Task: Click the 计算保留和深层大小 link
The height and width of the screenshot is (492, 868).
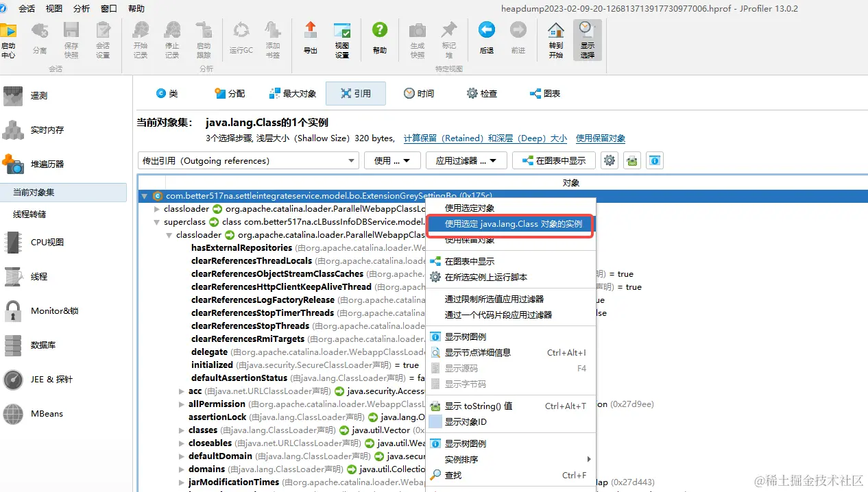Action: (485, 138)
